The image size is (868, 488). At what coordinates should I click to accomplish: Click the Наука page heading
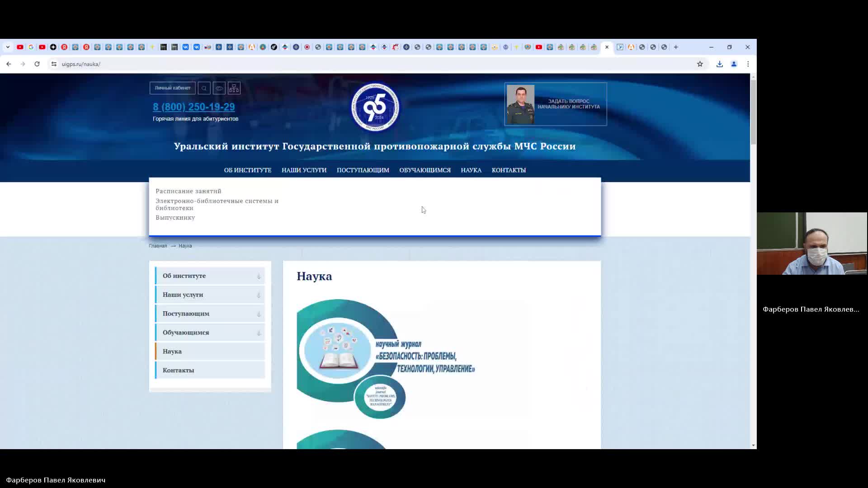pos(314,276)
